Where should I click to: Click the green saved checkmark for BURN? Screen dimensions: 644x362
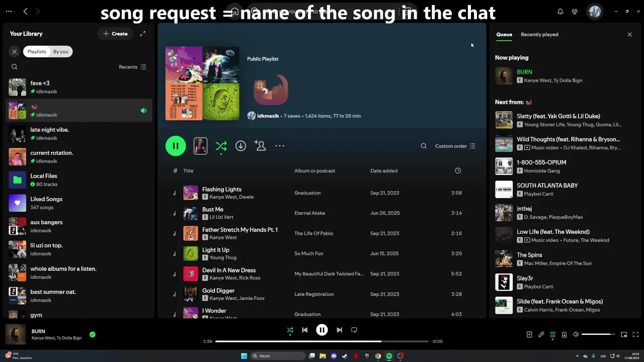[x=92, y=334]
